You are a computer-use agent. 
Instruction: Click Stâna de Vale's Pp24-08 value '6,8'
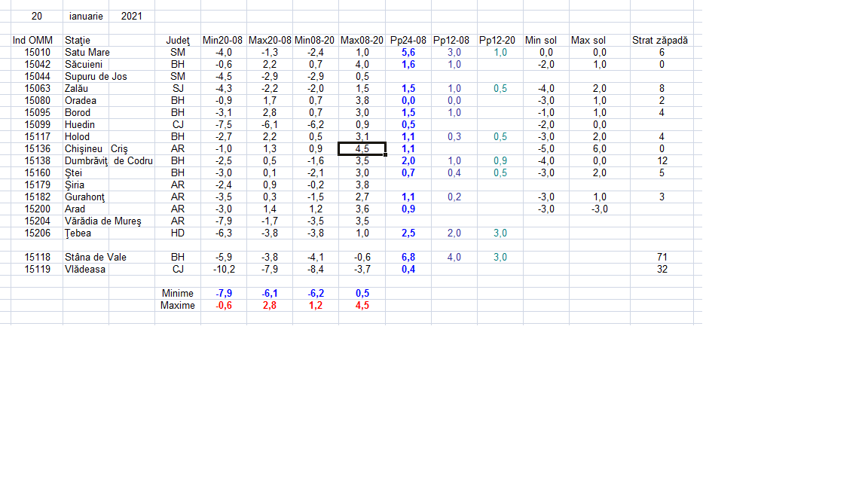(408, 258)
